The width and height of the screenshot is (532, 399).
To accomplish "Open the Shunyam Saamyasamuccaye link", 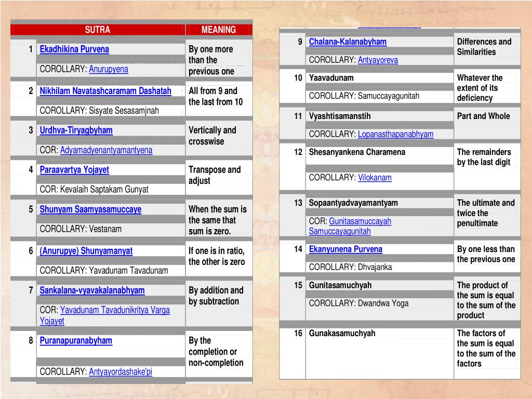I will click(x=90, y=209).
